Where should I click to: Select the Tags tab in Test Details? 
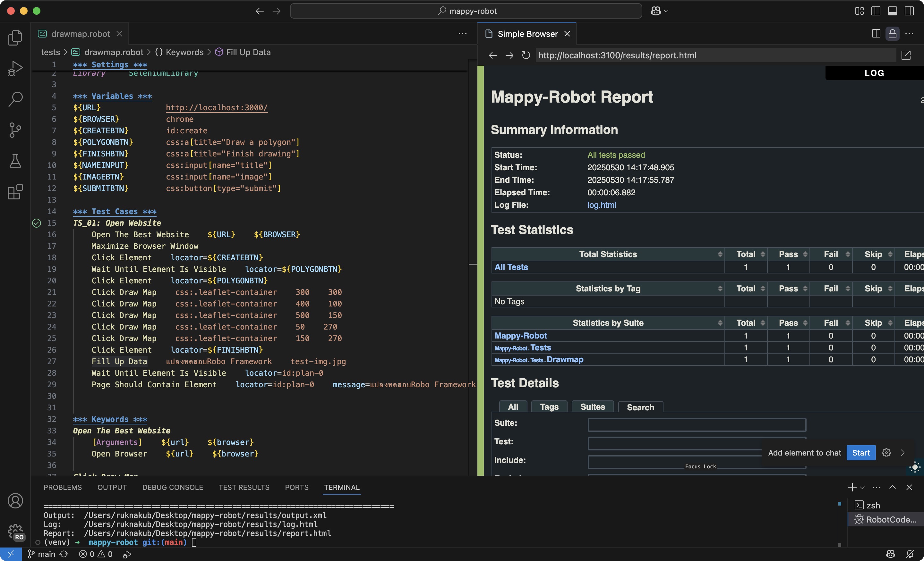click(549, 407)
